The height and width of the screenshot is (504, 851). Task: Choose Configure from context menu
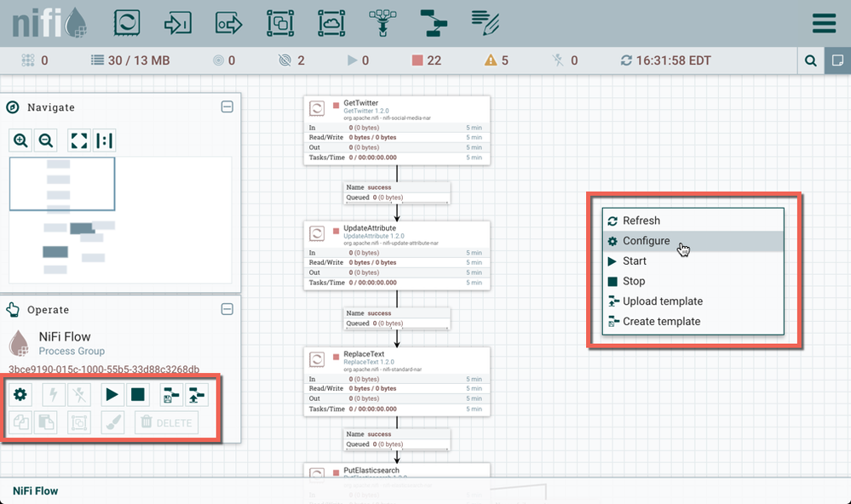[693, 241]
